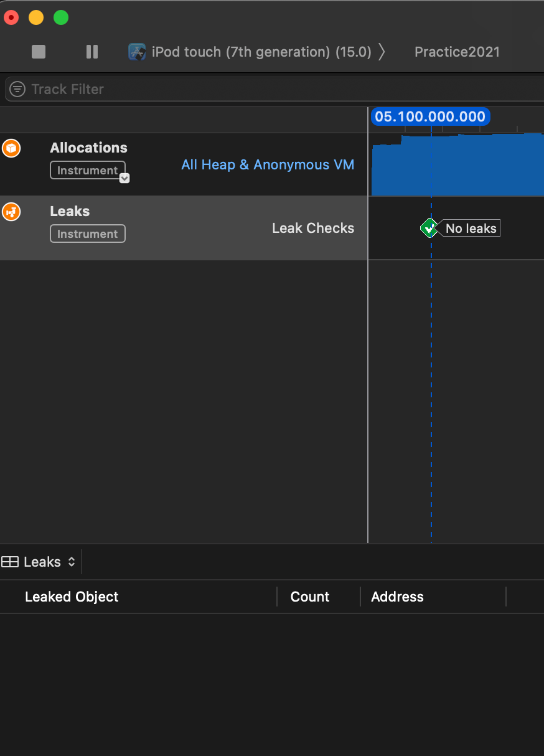Screen dimensions: 544x756
Task: Click the Leaks table grid icon
Action: [x=10, y=562]
